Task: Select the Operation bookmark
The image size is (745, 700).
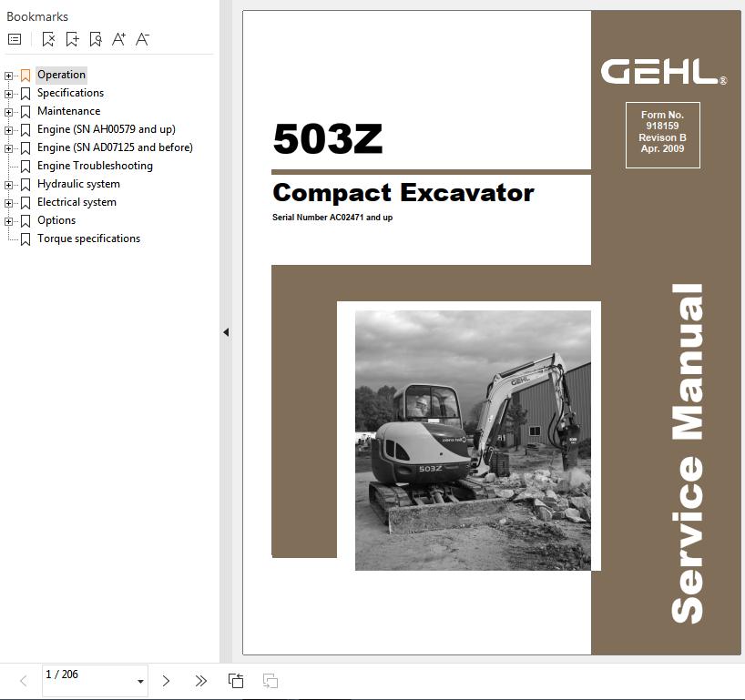Action: (x=61, y=75)
